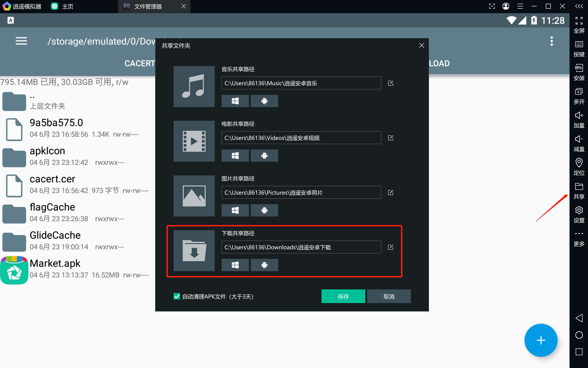
Task: Select the CACERT tab in file manager
Action: 139,63
